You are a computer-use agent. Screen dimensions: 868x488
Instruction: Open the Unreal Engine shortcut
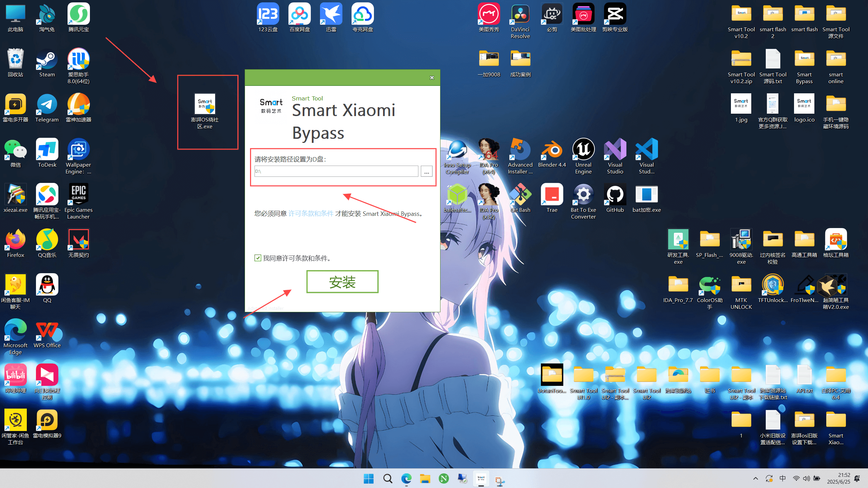tap(583, 157)
